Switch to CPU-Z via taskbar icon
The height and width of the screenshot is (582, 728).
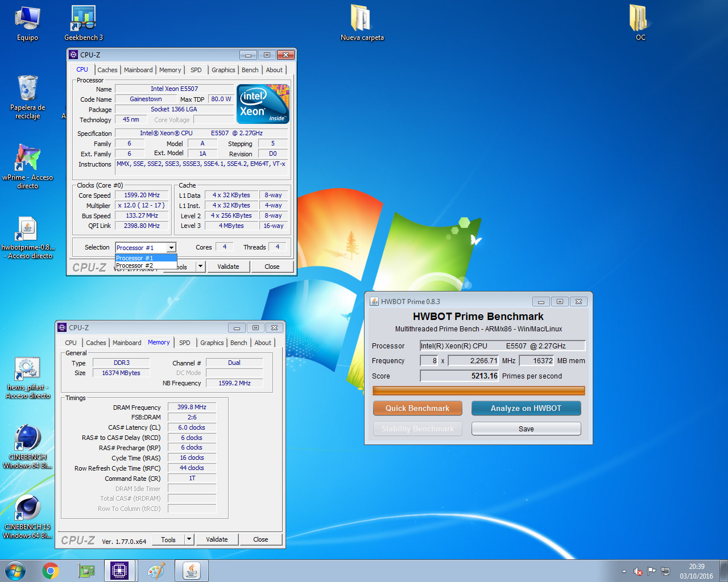point(120,571)
